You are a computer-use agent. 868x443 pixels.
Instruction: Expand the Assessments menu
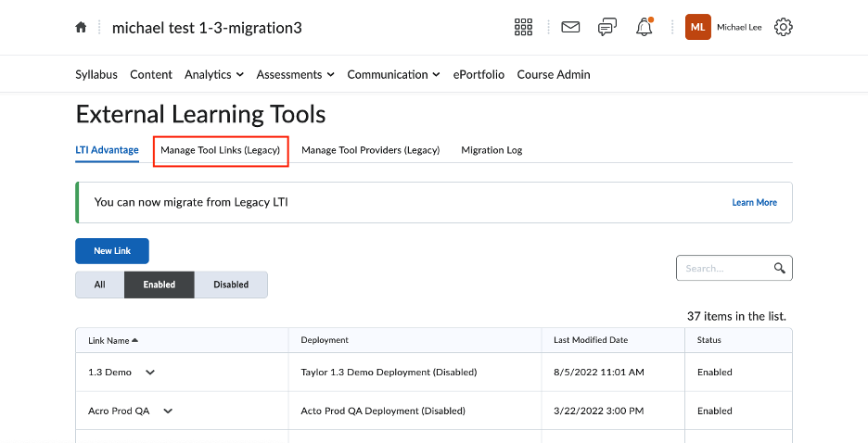[x=295, y=75]
